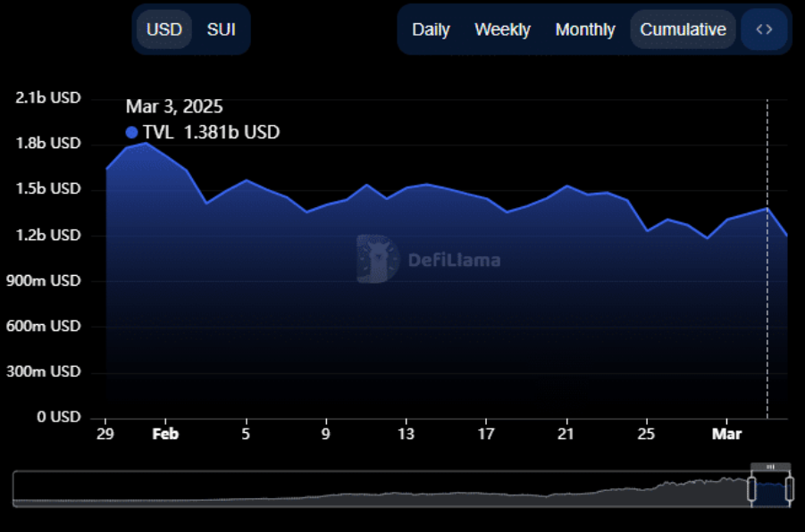This screenshot has height=532, width=805.
Task: Click the '0 USD' y-axis label
Action: [x=59, y=417]
